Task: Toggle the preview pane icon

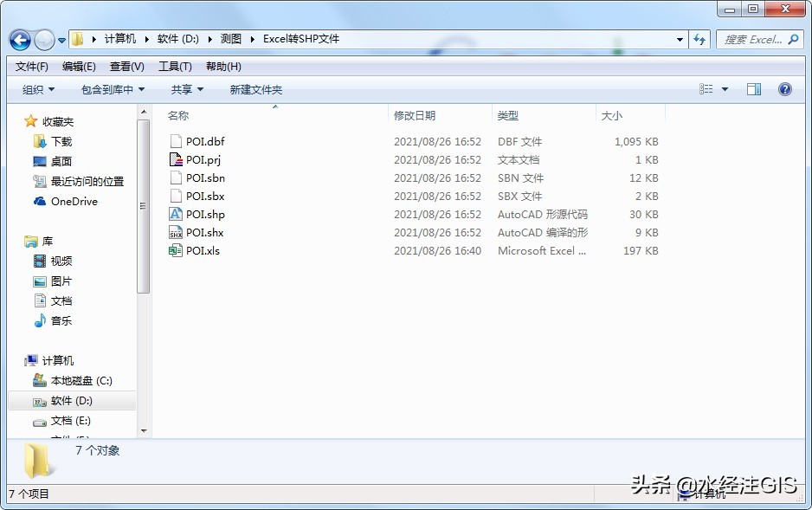Action: (753, 88)
